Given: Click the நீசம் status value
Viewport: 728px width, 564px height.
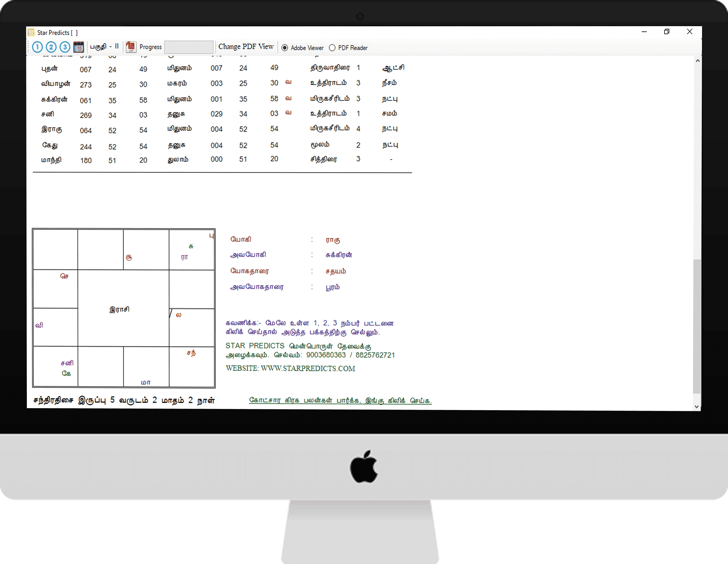Looking at the screenshot, I should point(389,83).
